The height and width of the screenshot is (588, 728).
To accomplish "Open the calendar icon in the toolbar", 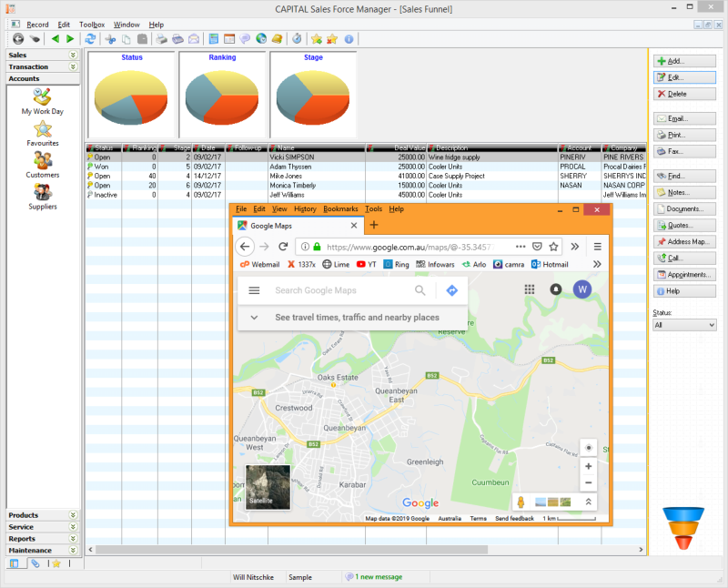I will click(x=229, y=39).
